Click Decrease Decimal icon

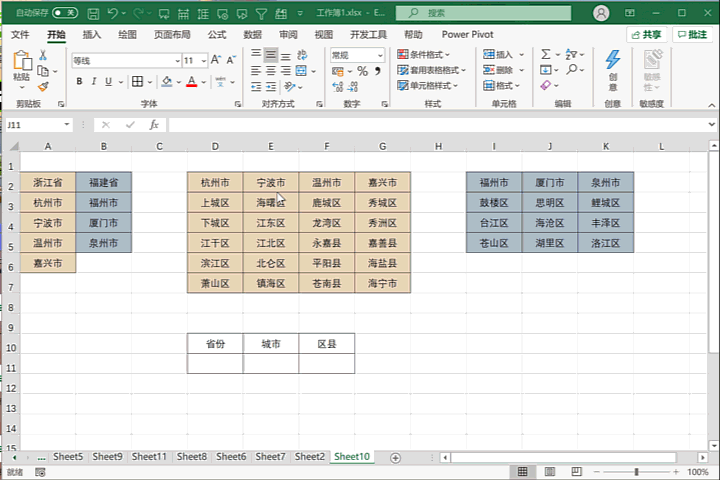pyautogui.click(x=353, y=86)
